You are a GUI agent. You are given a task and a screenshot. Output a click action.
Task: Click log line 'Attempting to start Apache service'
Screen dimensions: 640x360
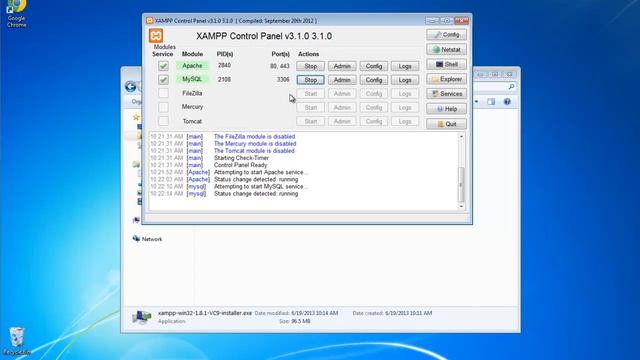point(261,172)
